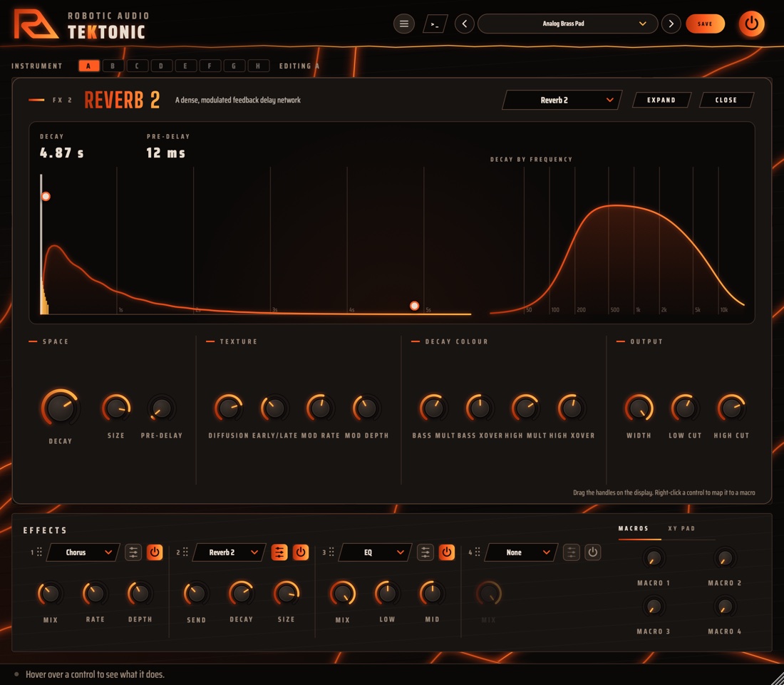This screenshot has height=685, width=784.
Task: Click the decay time handle near 5s
Action: [x=415, y=306]
